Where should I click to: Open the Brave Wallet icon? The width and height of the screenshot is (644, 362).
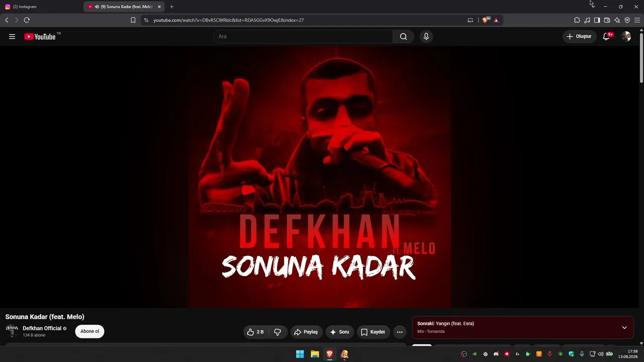[x=607, y=20]
